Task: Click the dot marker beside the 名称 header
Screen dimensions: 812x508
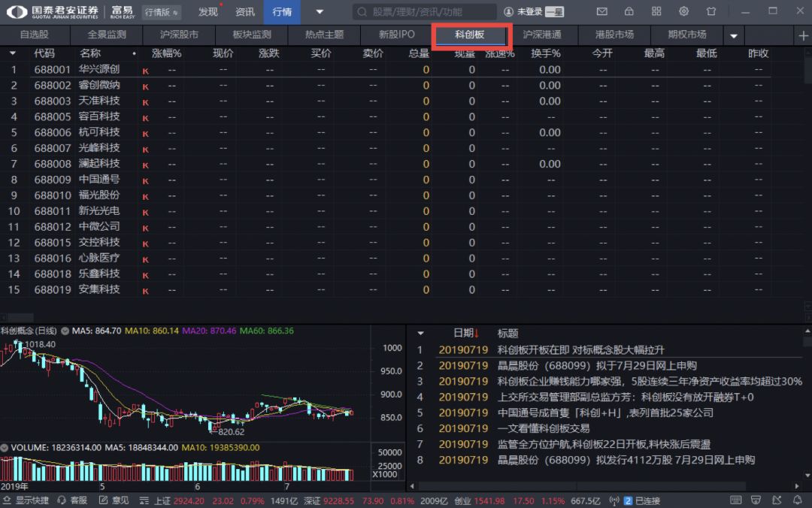Action: pyautogui.click(x=134, y=53)
